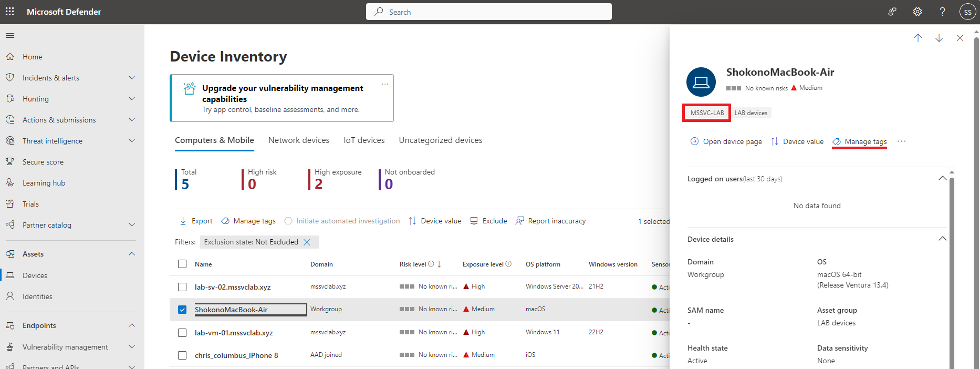Click Open device page
The height and width of the screenshot is (369, 980).
pos(726,141)
